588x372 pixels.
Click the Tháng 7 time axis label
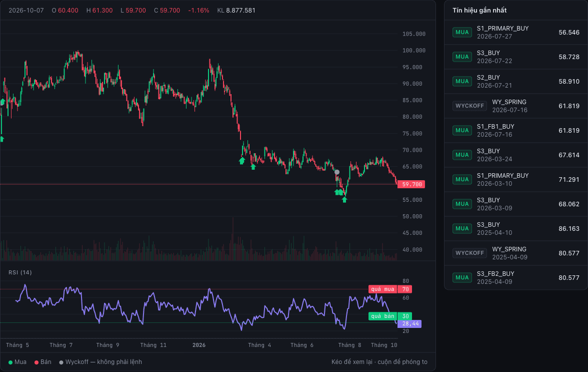tap(61, 345)
